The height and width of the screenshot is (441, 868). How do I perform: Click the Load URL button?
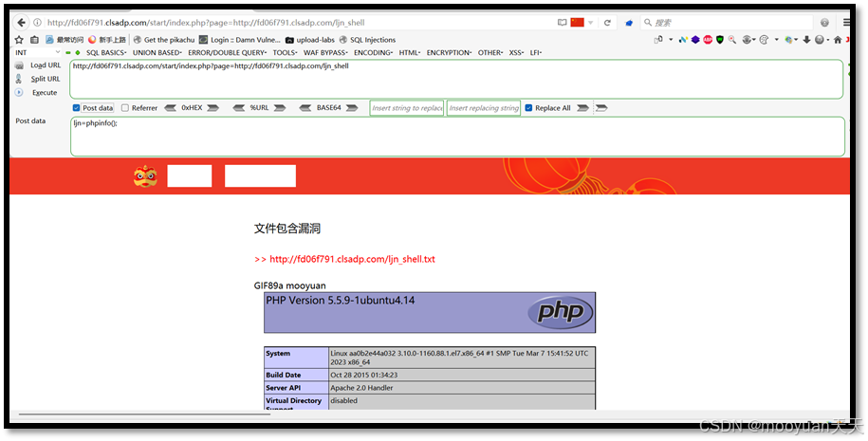pyautogui.click(x=38, y=65)
